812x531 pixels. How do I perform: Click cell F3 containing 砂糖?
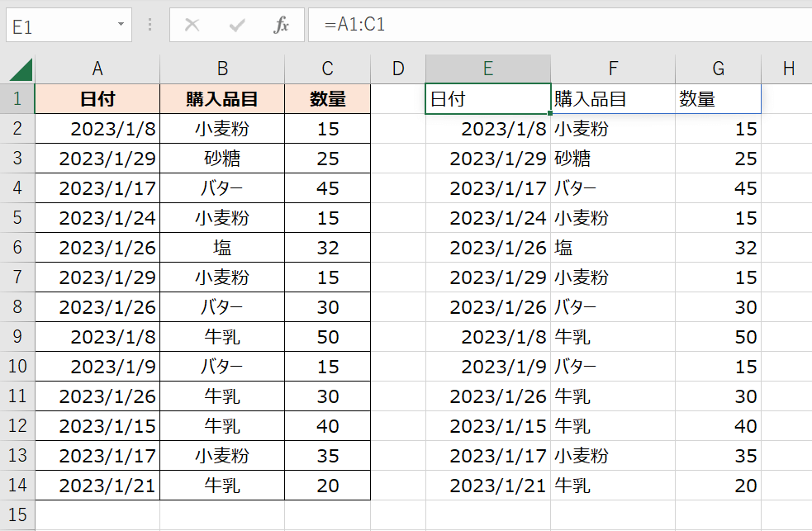click(612, 159)
